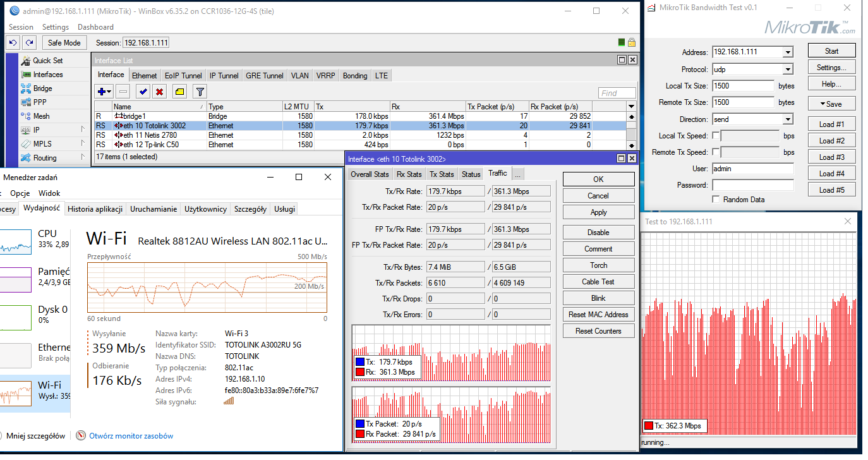868x460 pixels.
Task: Tick the Local Tx Speed checkbox
Action: pos(716,136)
